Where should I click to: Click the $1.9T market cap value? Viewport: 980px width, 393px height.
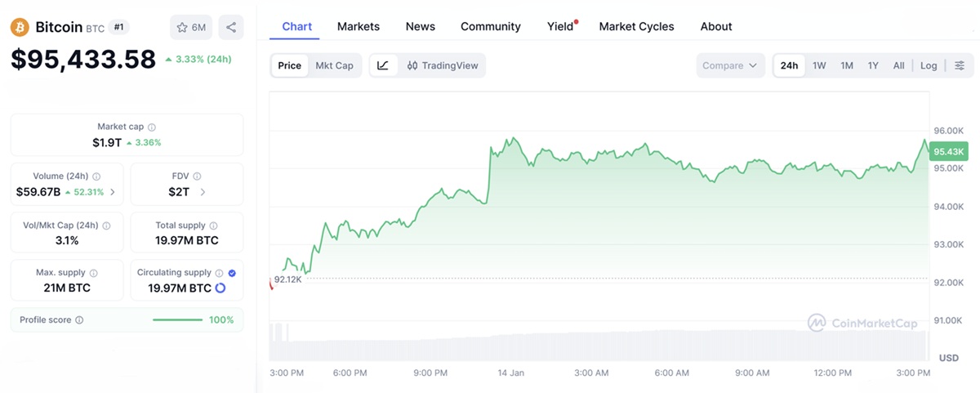pos(107,142)
